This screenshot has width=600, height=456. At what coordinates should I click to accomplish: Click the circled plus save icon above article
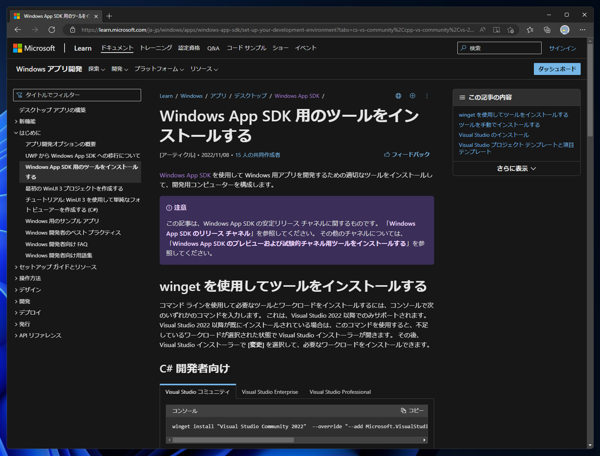(412, 96)
